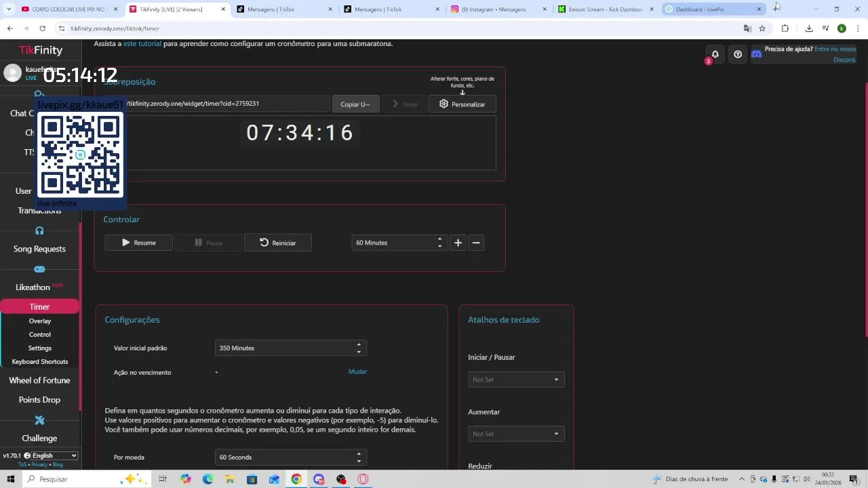Click the Mudar link for expiry action
This screenshot has width=868, height=488.
(x=357, y=371)
